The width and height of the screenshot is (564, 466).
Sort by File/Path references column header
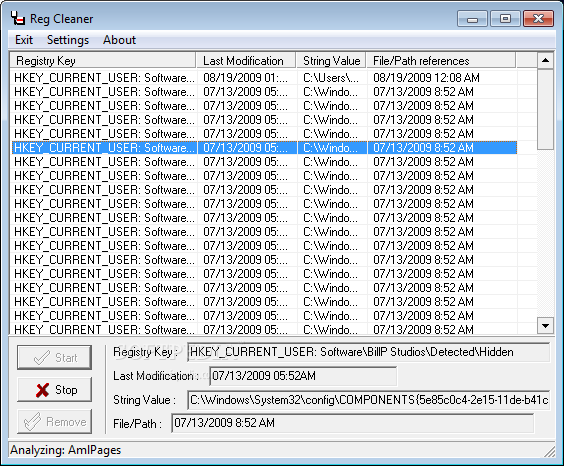coord(441,60)
